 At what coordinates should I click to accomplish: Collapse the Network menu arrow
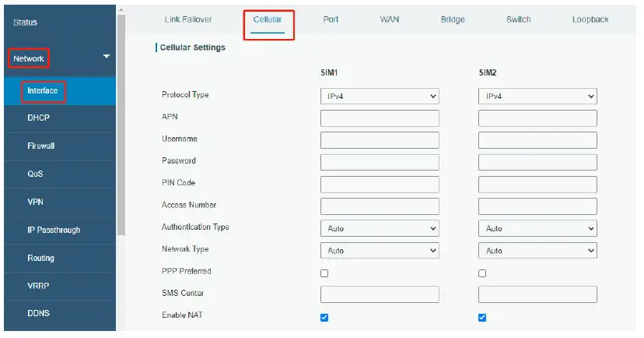click(107, 57)
